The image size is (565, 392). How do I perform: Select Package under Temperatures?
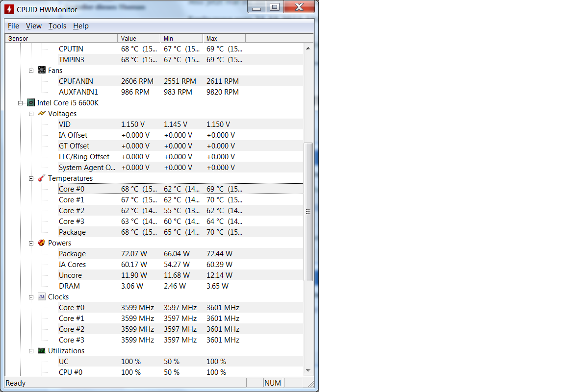point(180,232)
